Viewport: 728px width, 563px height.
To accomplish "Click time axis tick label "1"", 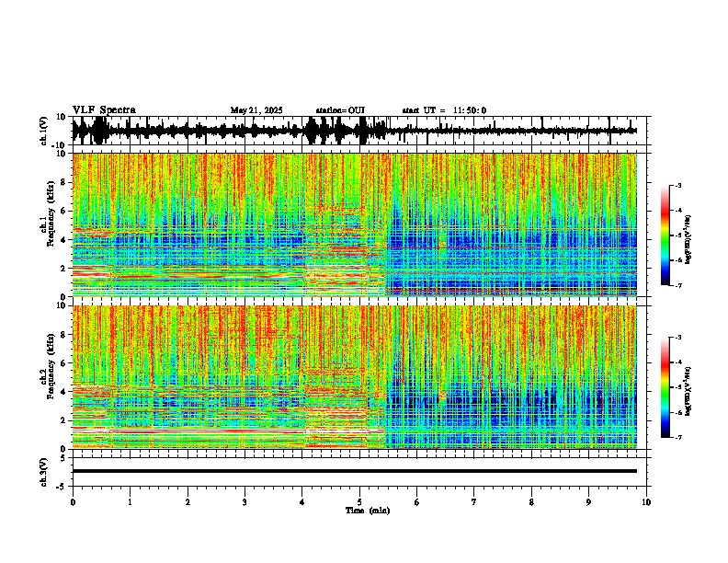I will [131, 502].
